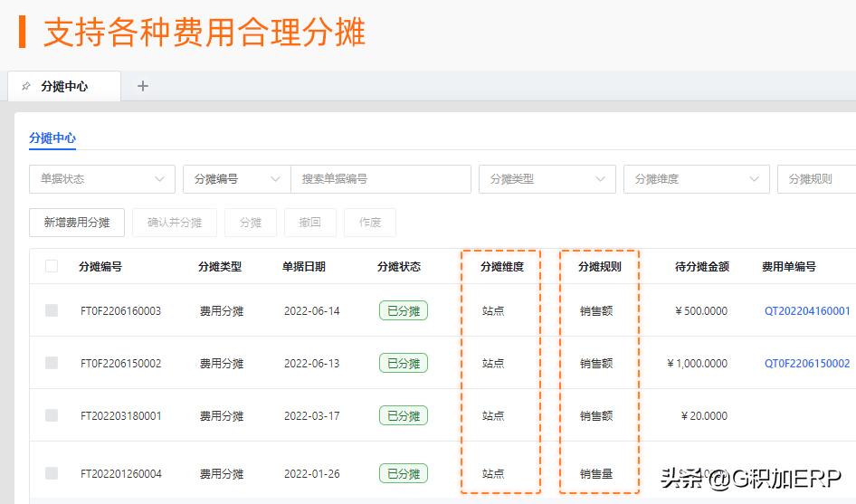Click the amount ¥ 500.0000 cell
Viewport: 856px width, 504px height.
[701, 310]
